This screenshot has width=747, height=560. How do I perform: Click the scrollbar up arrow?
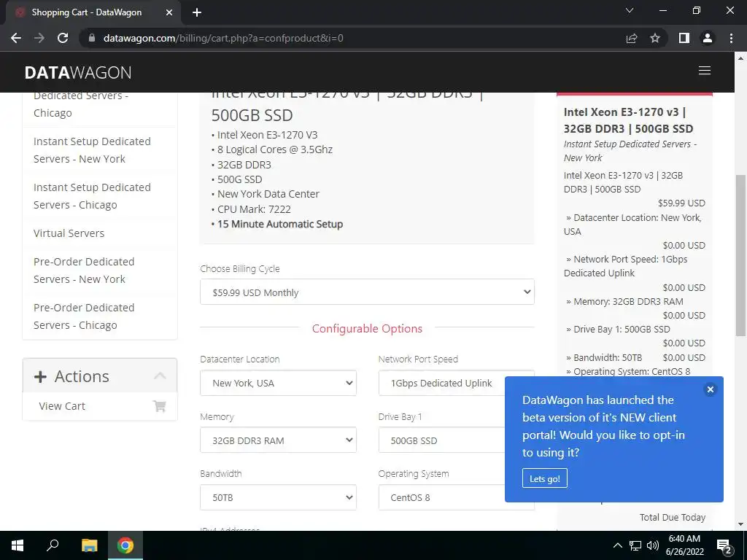click(x=740, y=58)
